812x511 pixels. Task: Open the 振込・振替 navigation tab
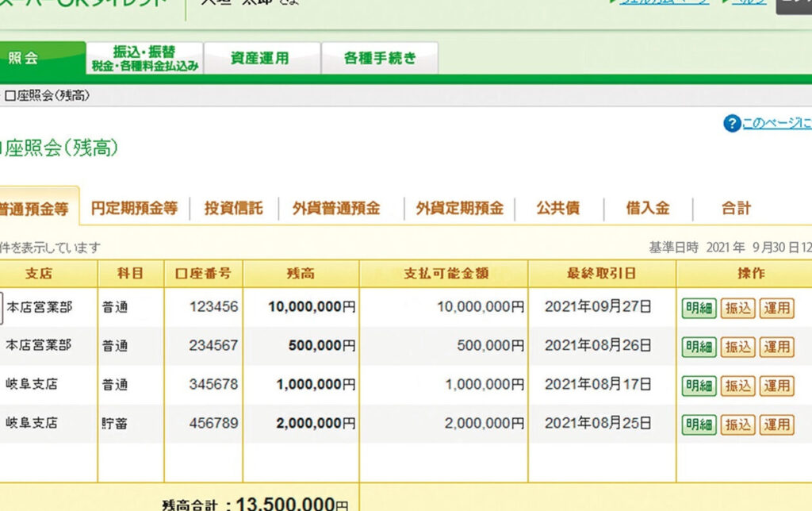pos(144,58)
